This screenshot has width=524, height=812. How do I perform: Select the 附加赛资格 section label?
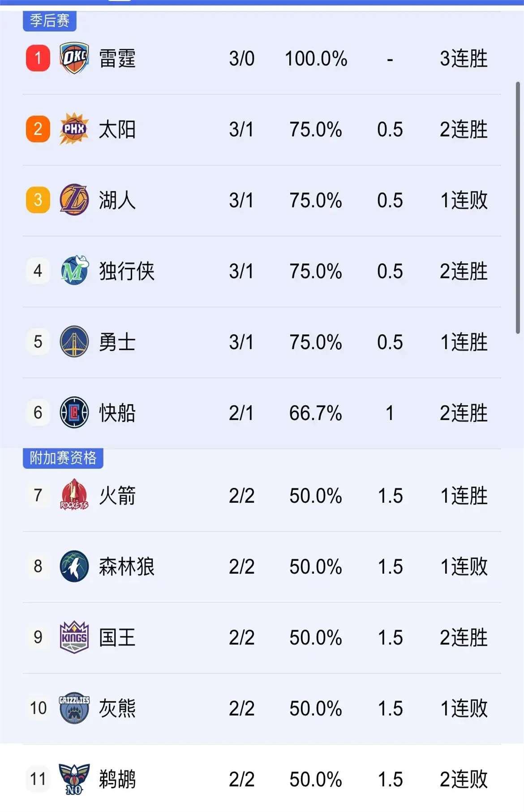click(63, 458)
